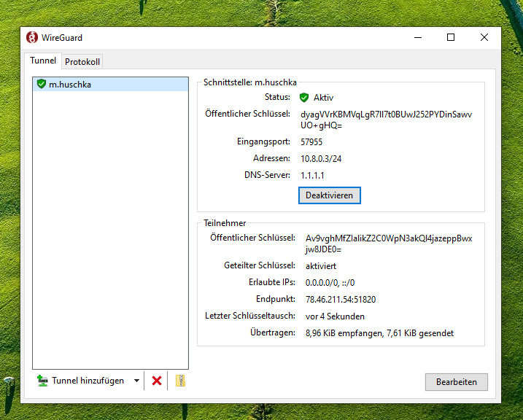
Task: Open the dropdown arrow beside Tunnel hinzufügen
Action: (x=136, y=381)
